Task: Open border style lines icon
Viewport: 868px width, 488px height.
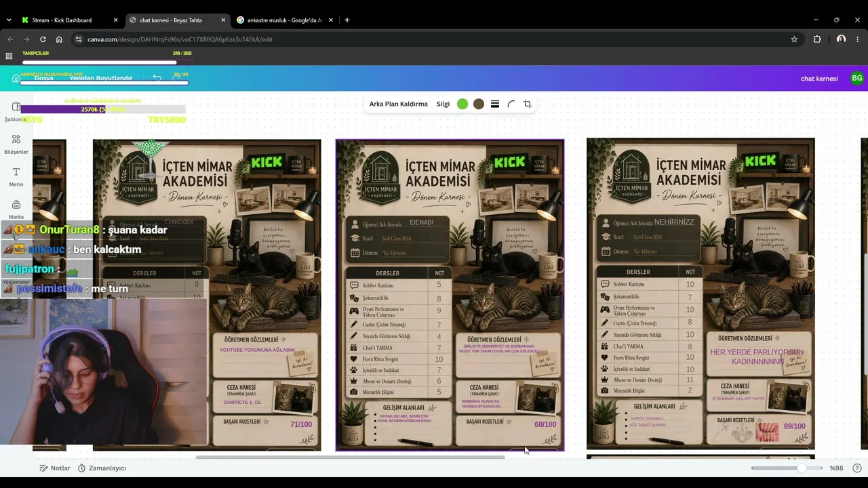Action: (x=495, y=104)
